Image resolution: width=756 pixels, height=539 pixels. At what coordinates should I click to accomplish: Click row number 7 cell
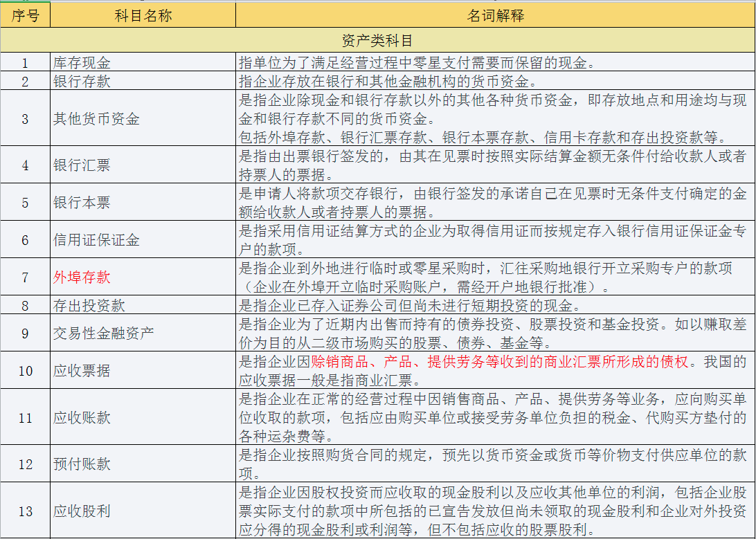click(x=26, y=278)
